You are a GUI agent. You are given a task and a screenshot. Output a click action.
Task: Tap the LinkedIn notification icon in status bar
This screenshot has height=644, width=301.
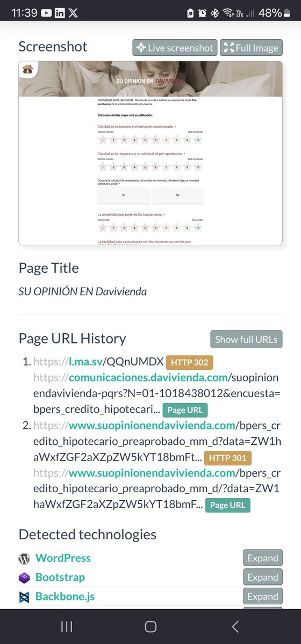[60, 13]
